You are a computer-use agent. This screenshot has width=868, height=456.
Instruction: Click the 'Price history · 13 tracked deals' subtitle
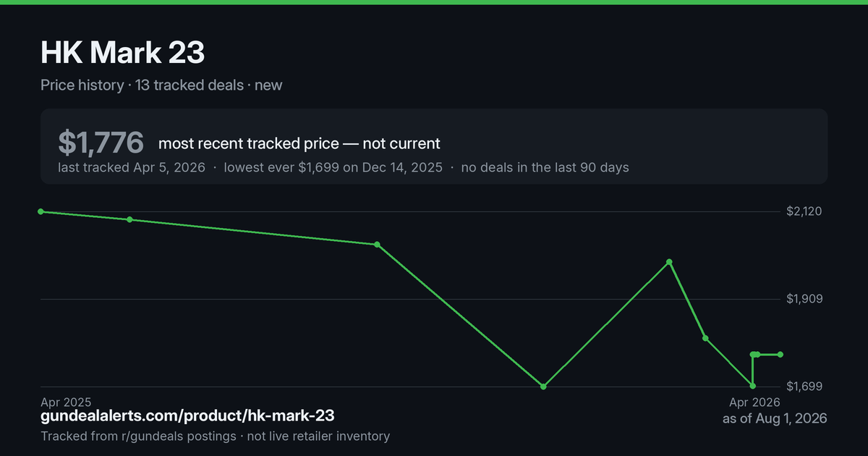click(x=142, y=85)
